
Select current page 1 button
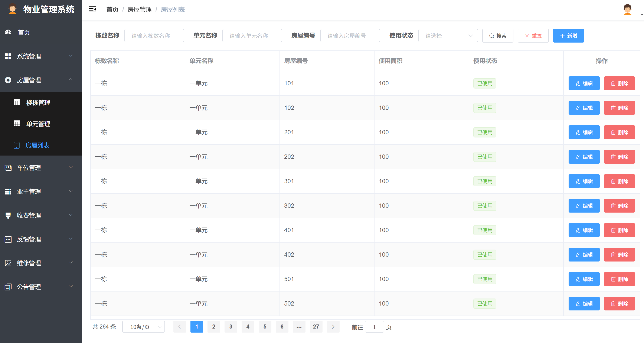pyautogui.click(x=197, y=327)
